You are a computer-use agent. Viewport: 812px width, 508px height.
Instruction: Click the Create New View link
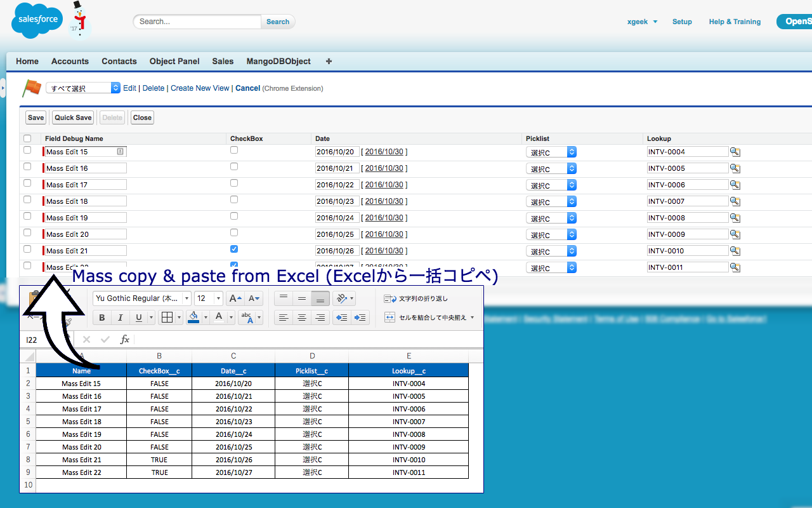click(x=200, y=88)
